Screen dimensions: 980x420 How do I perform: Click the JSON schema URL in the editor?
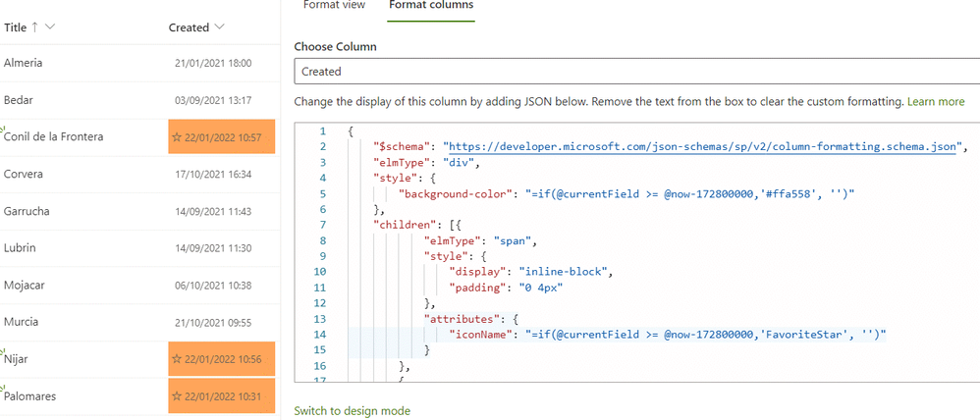click(x=703, y=147)
